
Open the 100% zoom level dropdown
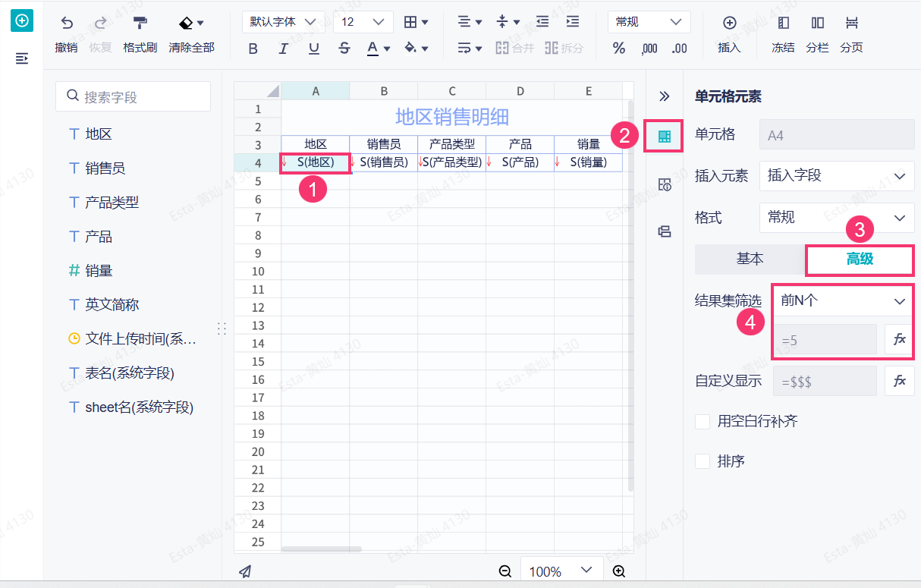561,571
